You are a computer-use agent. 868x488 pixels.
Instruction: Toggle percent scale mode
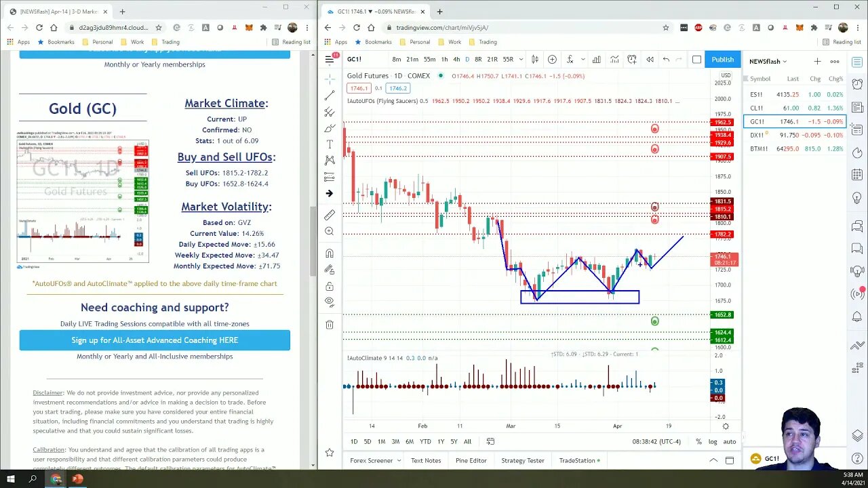pos(698,441)
